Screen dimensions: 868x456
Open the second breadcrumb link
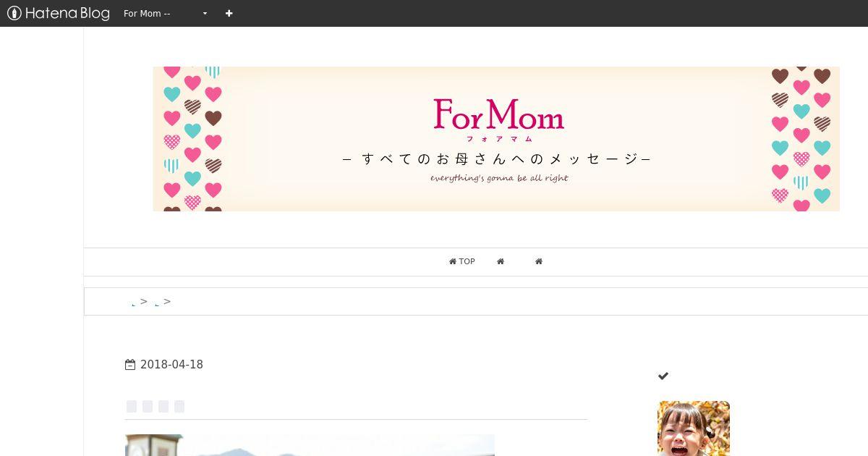click(157, 302)
